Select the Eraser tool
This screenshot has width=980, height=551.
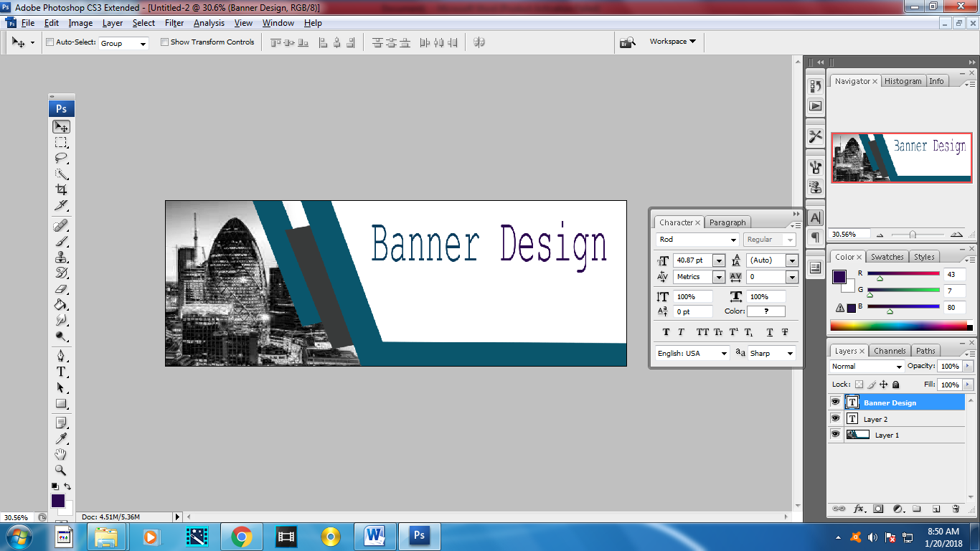[x=61, y=289]
